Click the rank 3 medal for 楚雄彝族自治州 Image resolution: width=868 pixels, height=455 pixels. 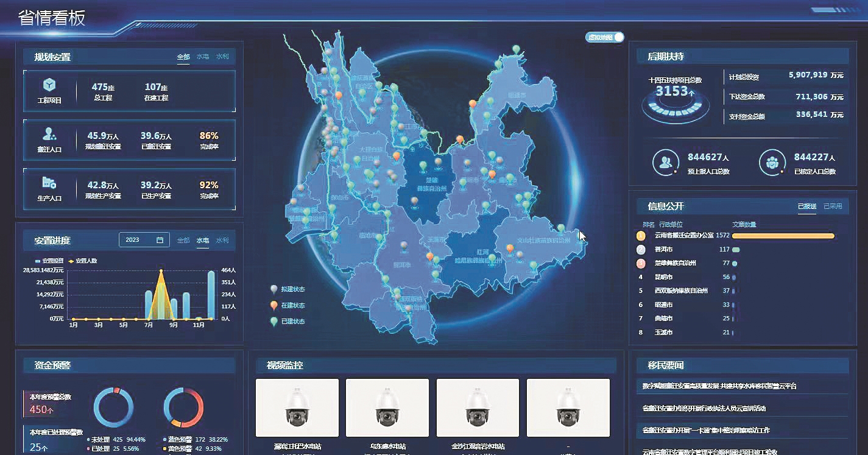pyautogui.click(x=641, y=264)
